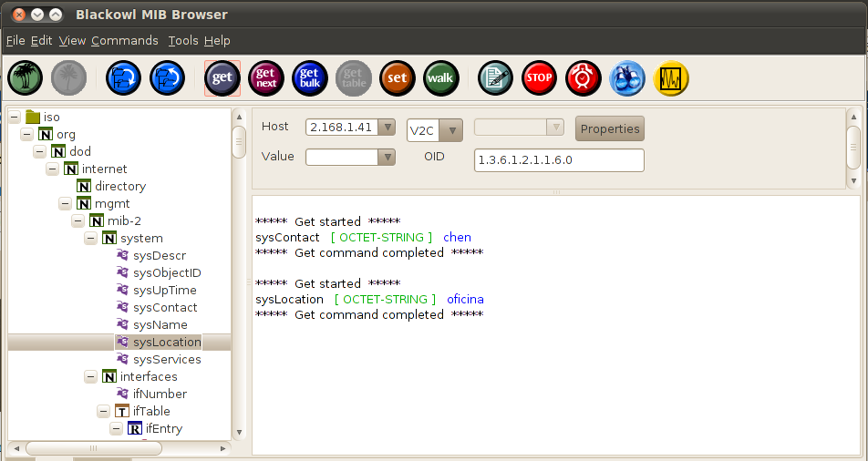Run the SNMP set command
Screen dimensions: 868x461
click(x=398, y=78)
